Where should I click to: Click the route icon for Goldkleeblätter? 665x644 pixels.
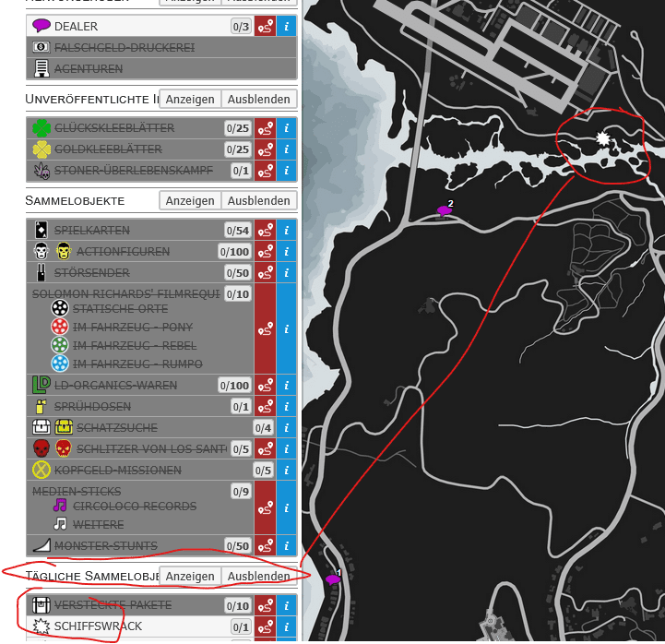pyautogui.click(x=265, y=149)
